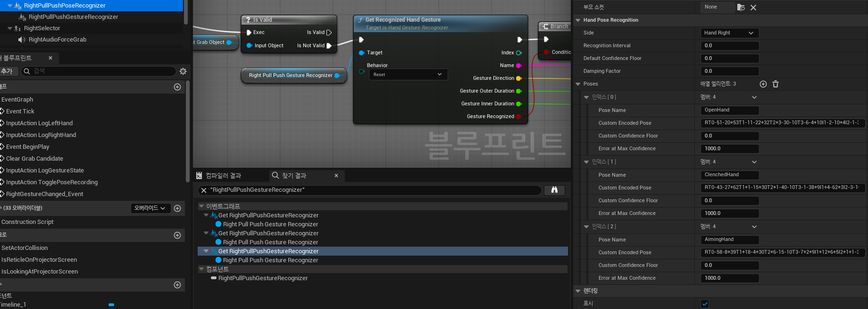Collapse the RightSelector component

pyautogui.click(x=10, y=28)
